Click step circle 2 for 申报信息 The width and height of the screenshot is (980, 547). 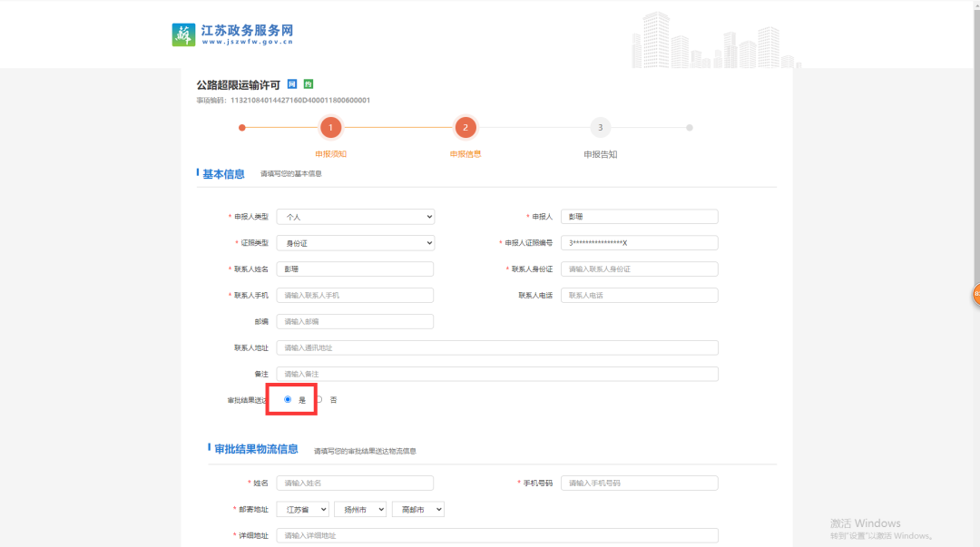(465, 127)
